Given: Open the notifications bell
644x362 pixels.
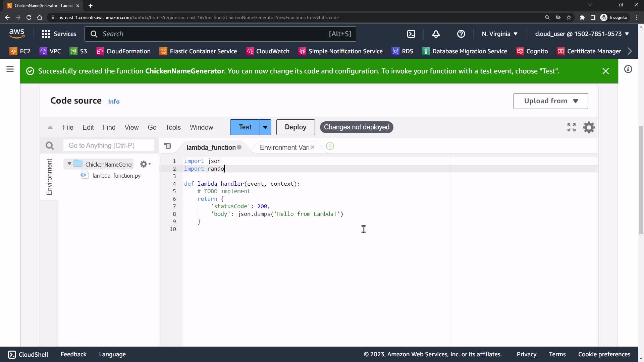Looking at the screenshot, I should (436, 34).
